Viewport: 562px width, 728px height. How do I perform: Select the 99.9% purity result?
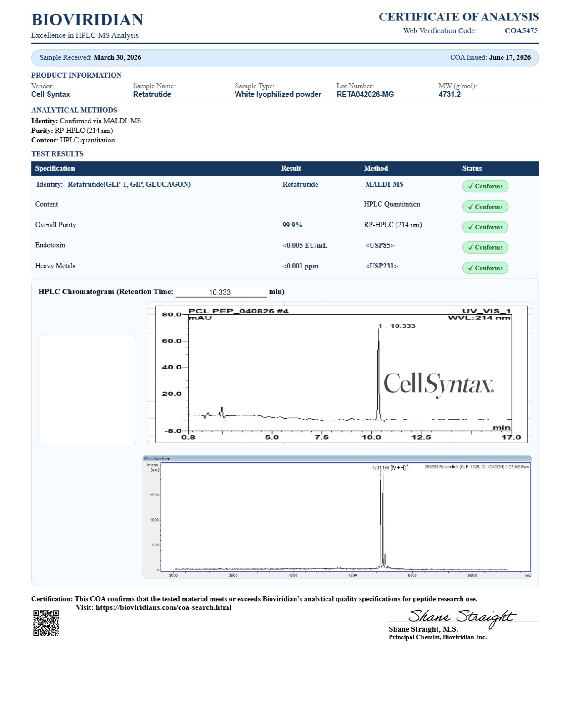292,225
